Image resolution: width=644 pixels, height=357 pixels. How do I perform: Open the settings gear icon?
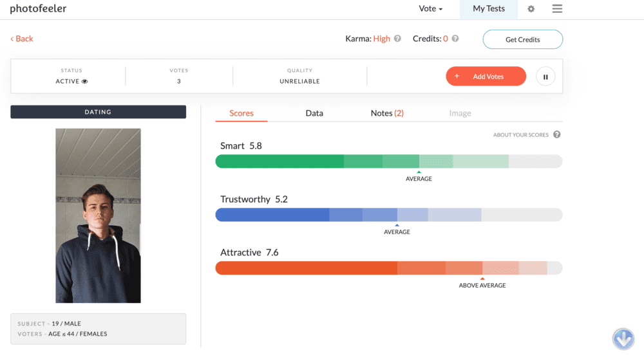pyautogui.click(x=531, y=9)
